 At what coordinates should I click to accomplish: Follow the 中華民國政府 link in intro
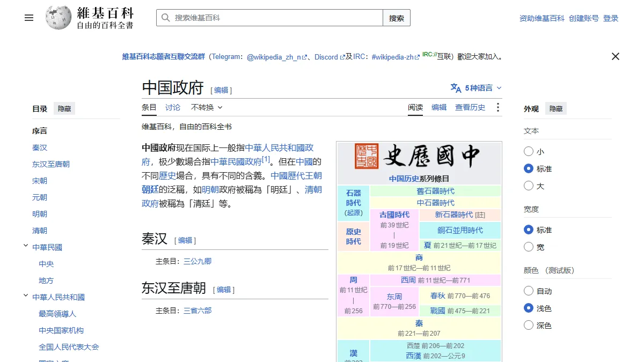click(236, 161)
